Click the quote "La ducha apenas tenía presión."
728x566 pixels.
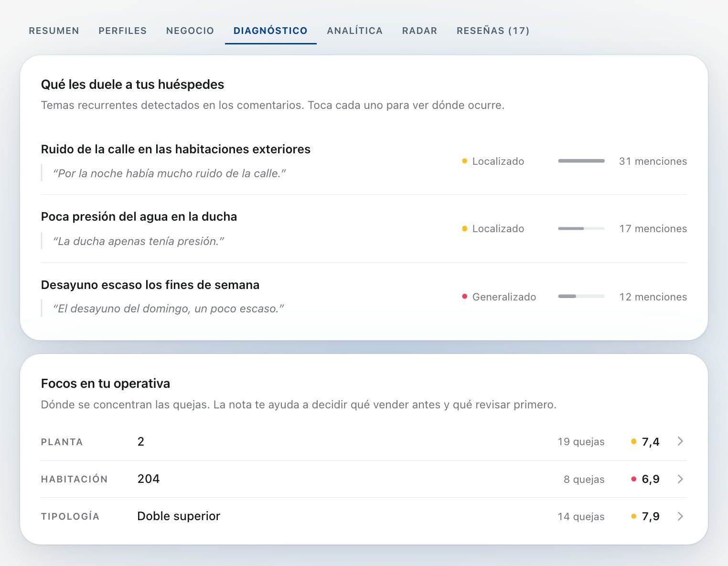point(139,241)
